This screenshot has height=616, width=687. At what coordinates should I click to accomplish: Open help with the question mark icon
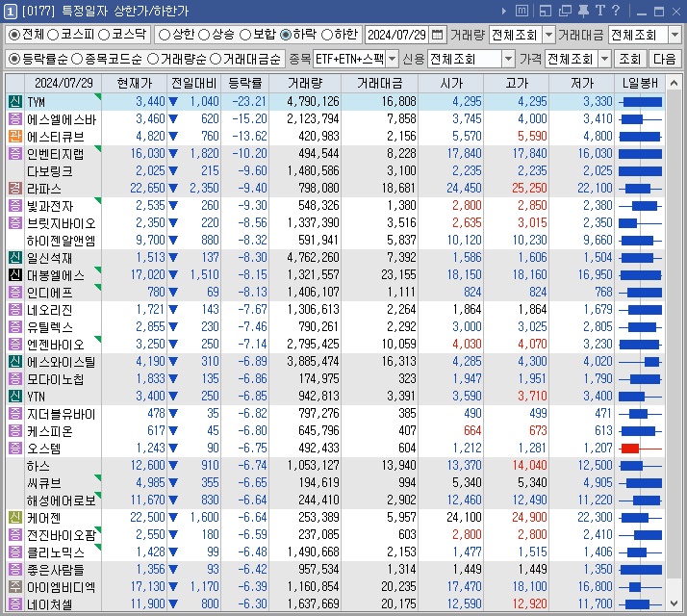(x=616, y=11)
